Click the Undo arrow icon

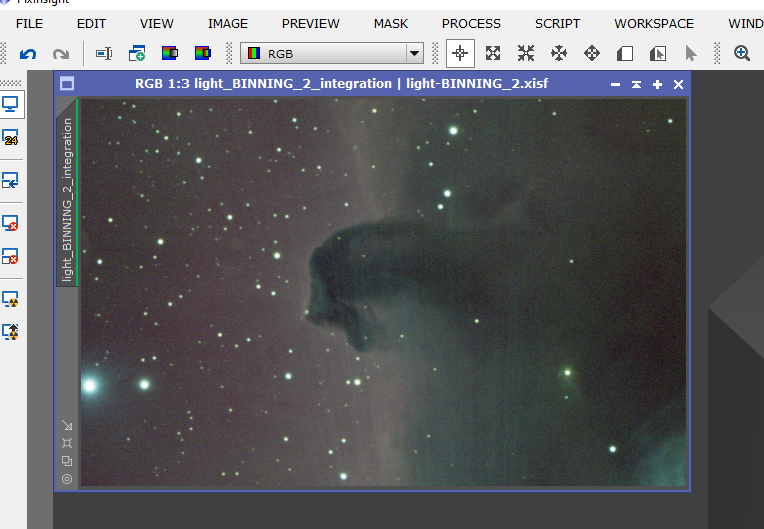[28, 54]
